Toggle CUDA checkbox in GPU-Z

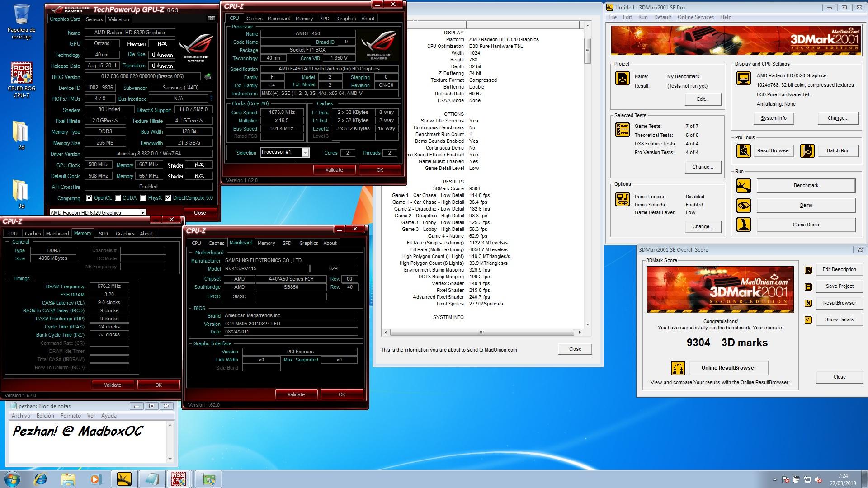[118, 198]
